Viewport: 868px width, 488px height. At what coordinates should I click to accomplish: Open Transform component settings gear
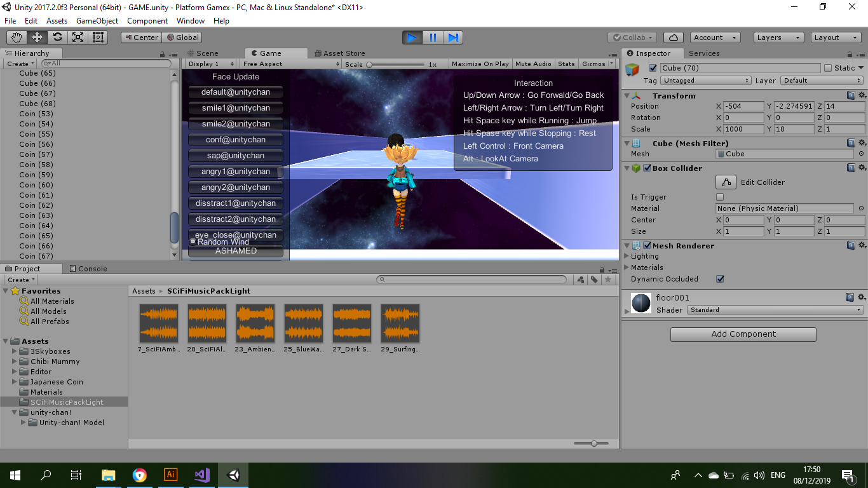(x=862, y=95)
